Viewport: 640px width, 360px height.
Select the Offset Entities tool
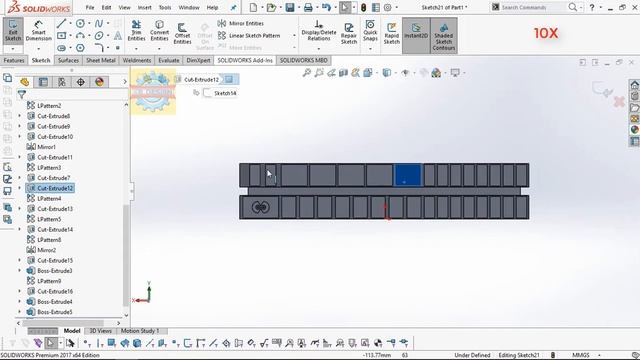(x=182, y=33)
